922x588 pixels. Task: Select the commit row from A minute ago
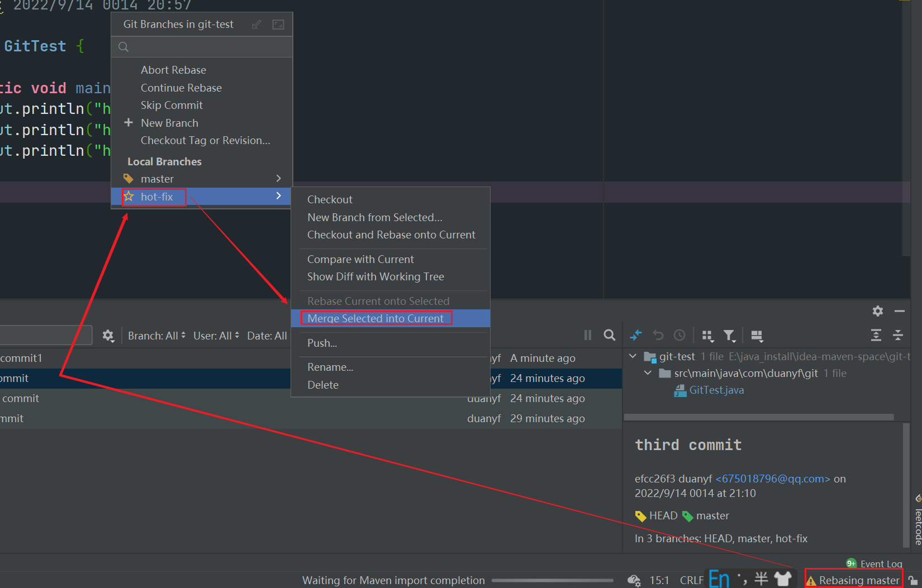(311, 358)
